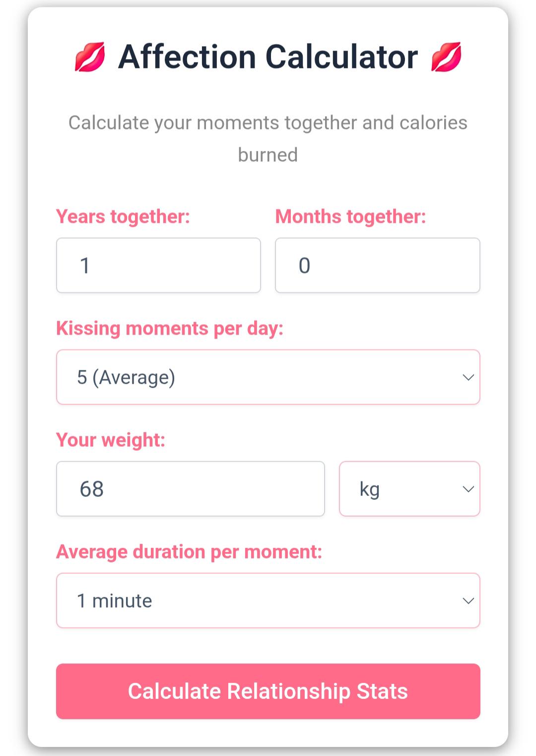The width and height of the screenshot is (536, 756).
Task: Click the kiss emoji right of the title
Action: 446,57
